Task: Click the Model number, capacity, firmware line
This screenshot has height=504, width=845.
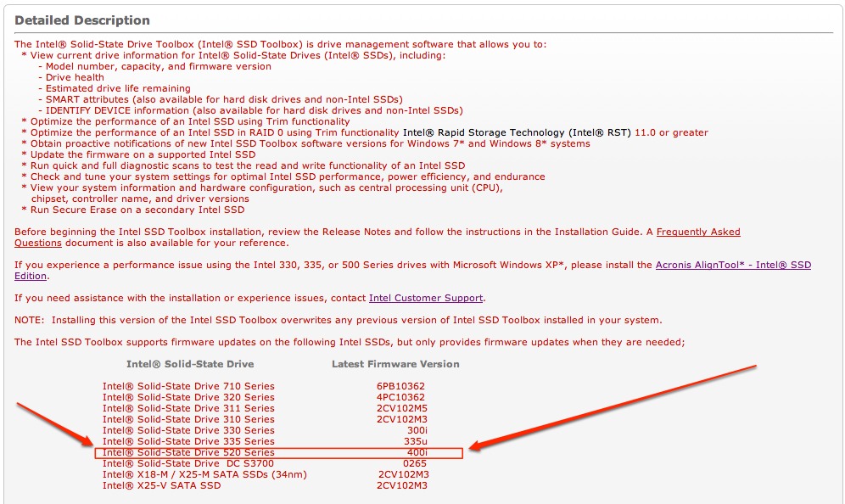Action: point(155,66)
